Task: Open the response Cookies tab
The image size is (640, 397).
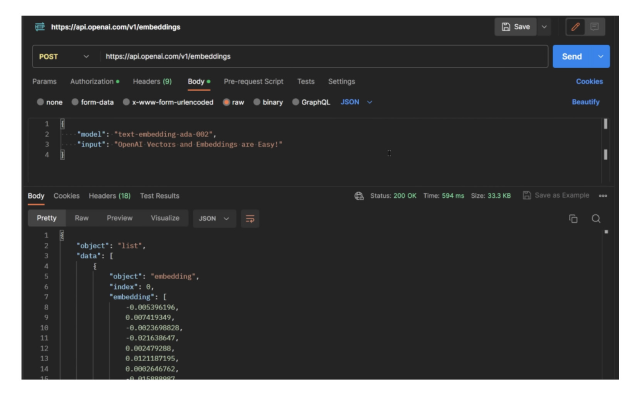Action: coord(67,196)
